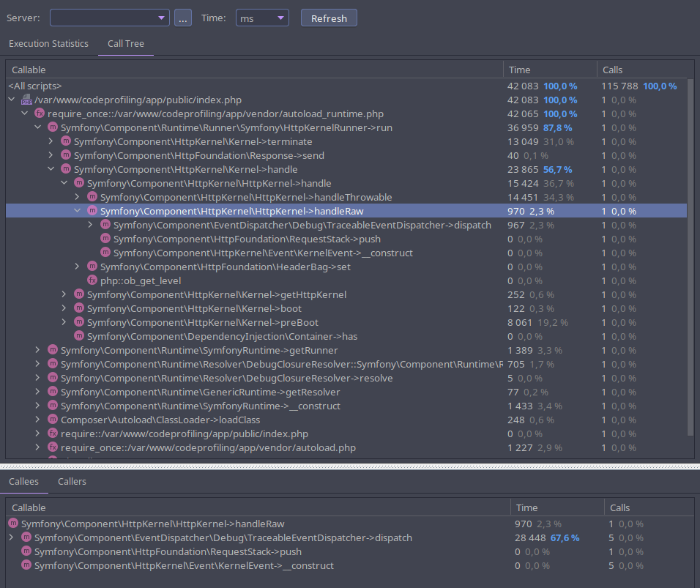The image size is (700, 588).
Task: Click the method icon of GenericRuntime->getResolver
Action: pyautogui.click(x=53, y=392)
